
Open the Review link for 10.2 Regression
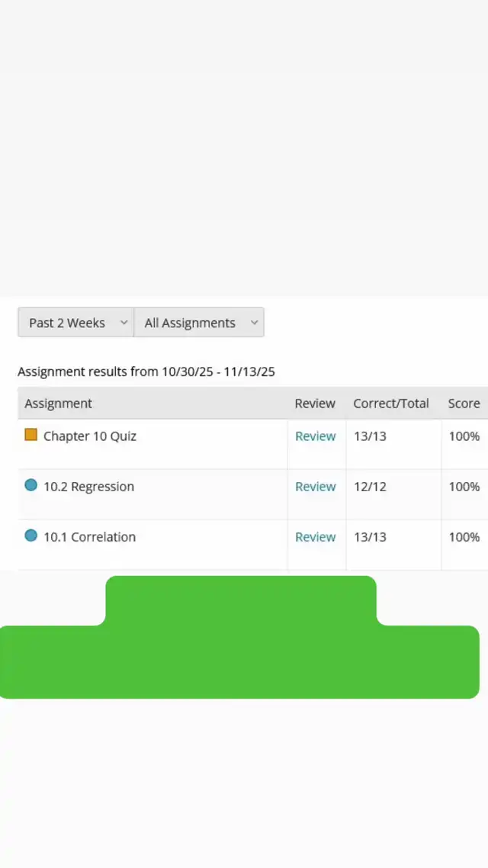click(315, 487)
